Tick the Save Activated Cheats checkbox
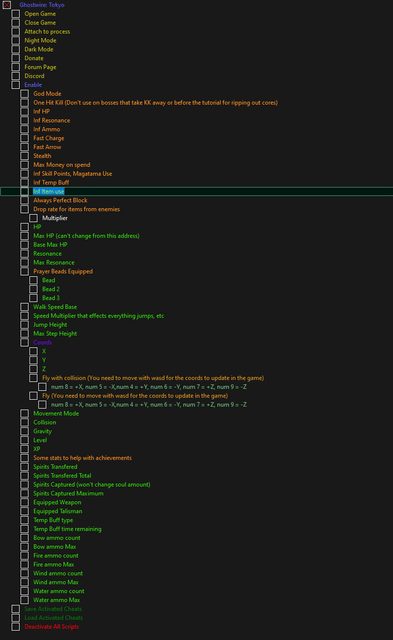The width and height of the screenshot is (393, 640). tap(16, 609)
